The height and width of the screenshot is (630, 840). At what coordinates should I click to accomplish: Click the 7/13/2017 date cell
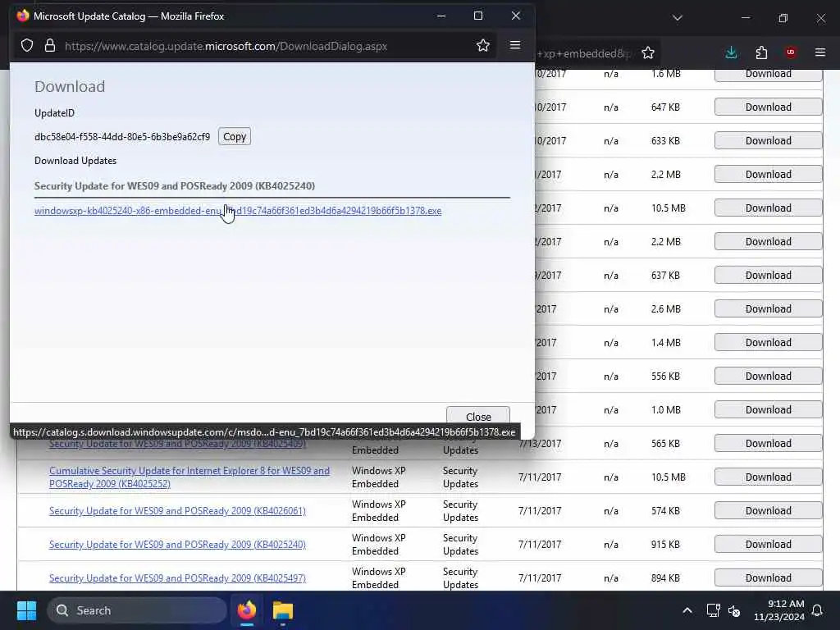[x=540, y=444]
